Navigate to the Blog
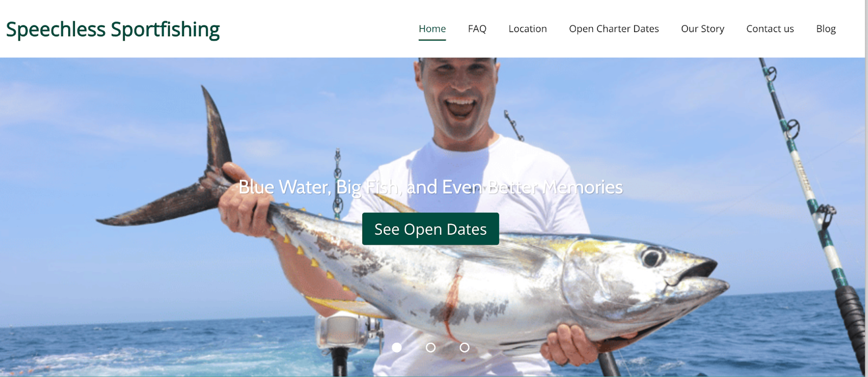 coord(826,29)
